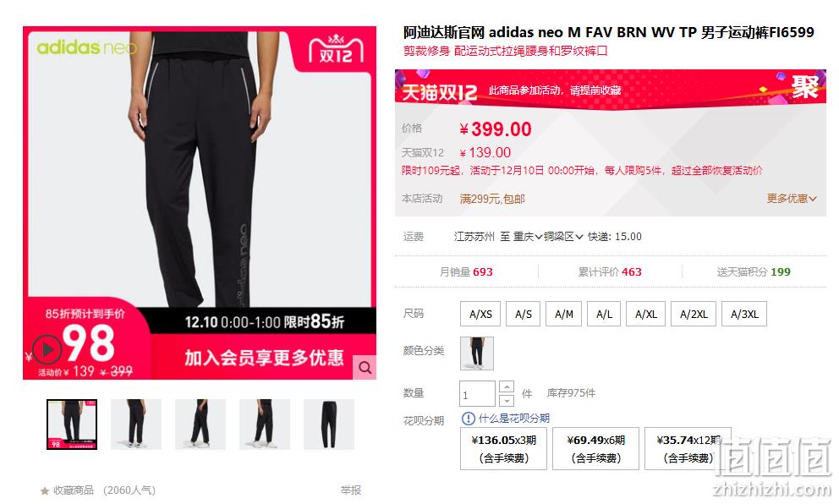Play the product video on main image
Screen dimensions: 839x504
click(x=47, y=349)
